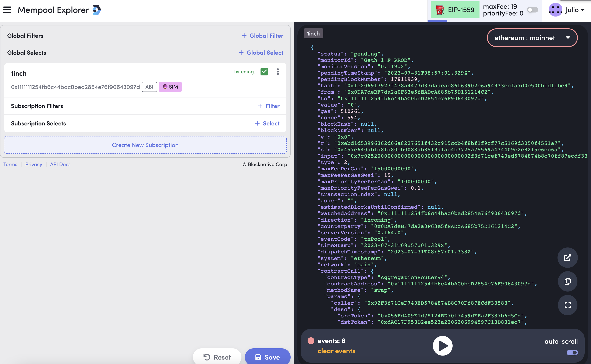The image size is (591, 364).
Task: Click Julio's avatar icon
Action: (555, 10)
